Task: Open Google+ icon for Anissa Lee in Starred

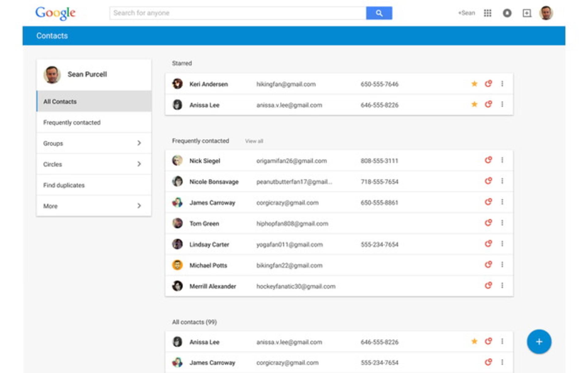Action: tap(488, 104)
